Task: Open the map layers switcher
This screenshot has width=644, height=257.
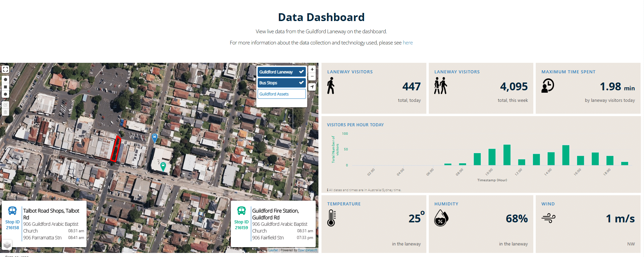Action: (x=7, y=245)
